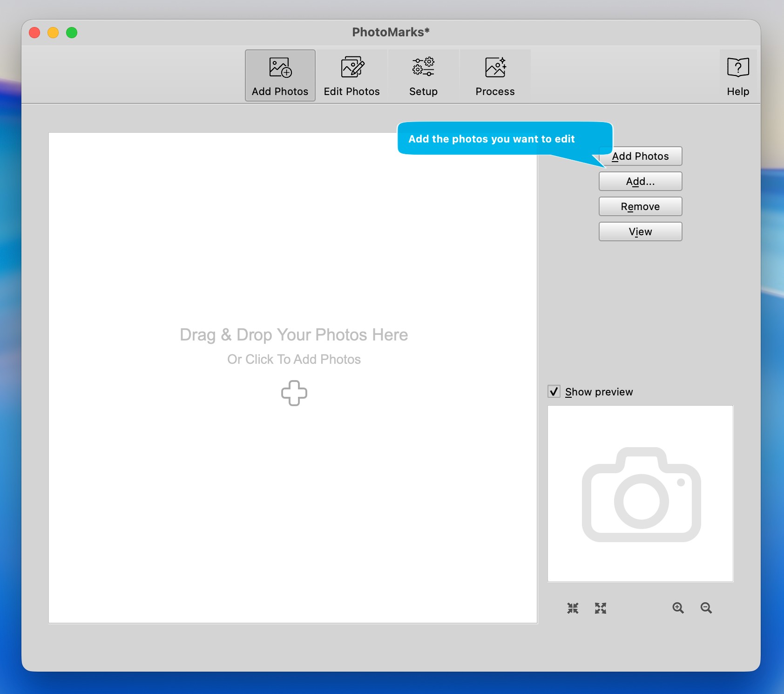
Task: Open Help from the book icon
Action: point(738,75)
